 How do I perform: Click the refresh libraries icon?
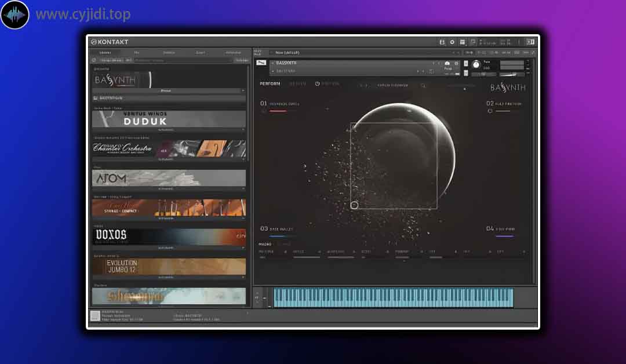[x=94, y=60]
